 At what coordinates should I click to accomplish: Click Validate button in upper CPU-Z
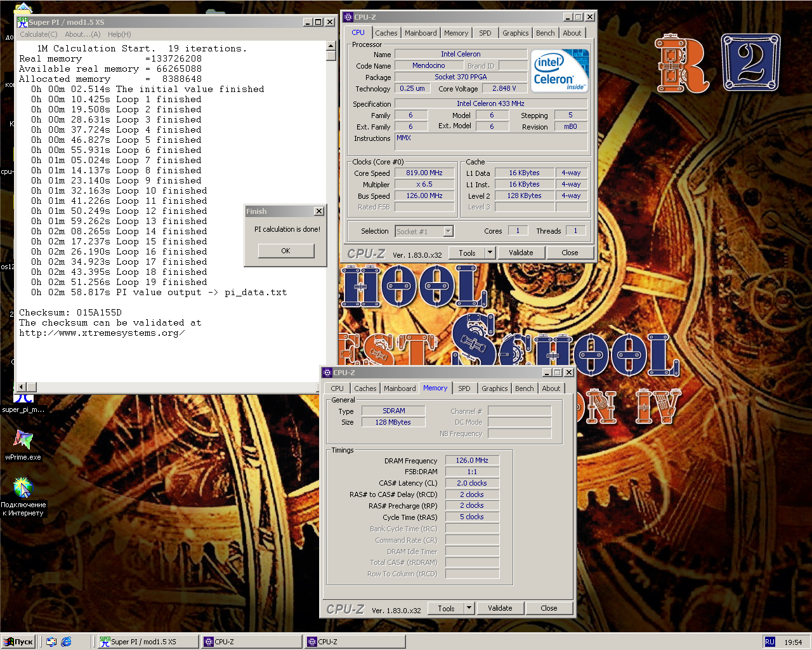click(521, 253)
